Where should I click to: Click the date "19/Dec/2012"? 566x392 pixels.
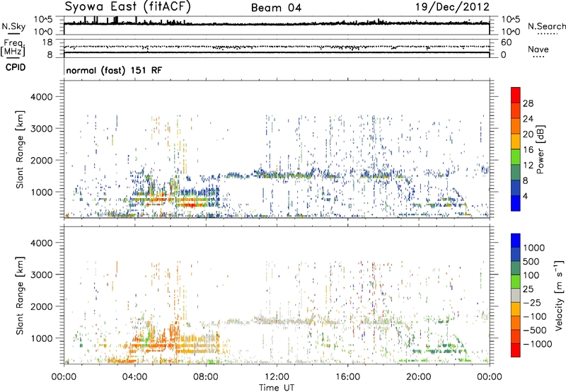click(x=452, y=6)
